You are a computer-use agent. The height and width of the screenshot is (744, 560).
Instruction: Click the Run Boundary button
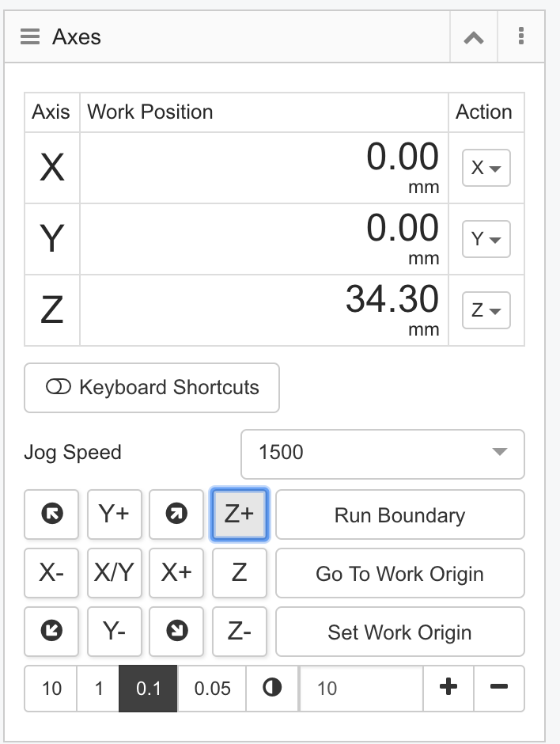pyautogui.click(x=399, y=514)
